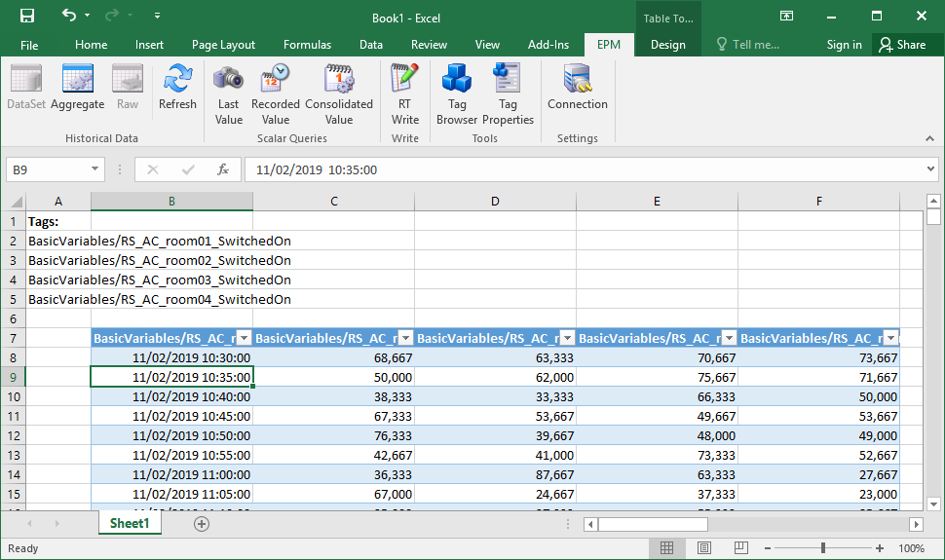Switch to Normal view in status bar
Image resolution: width=945 pixels, height=560 pixels.
point(667,548)
